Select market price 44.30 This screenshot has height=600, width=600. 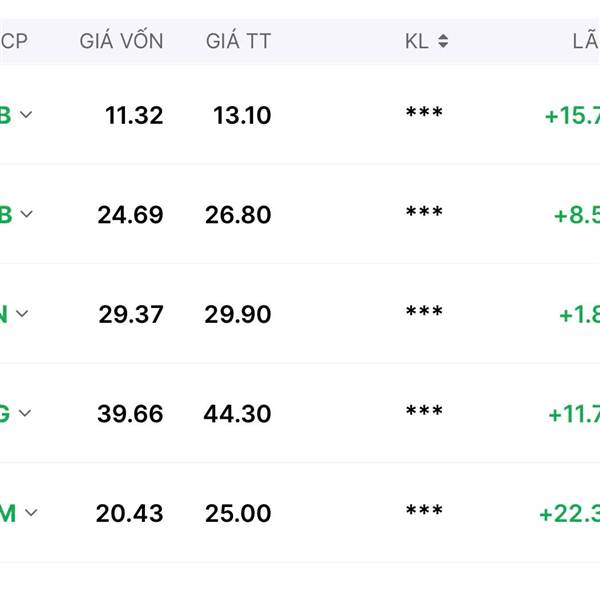(237, 414)
